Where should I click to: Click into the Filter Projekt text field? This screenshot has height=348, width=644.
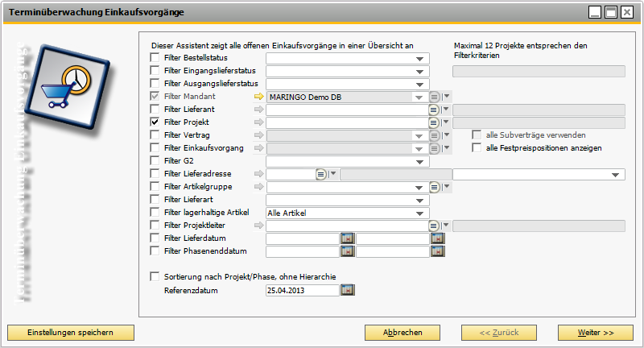[348, 122]
